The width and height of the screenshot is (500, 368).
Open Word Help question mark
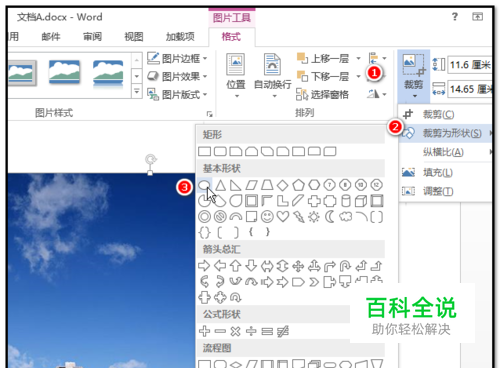455,17
